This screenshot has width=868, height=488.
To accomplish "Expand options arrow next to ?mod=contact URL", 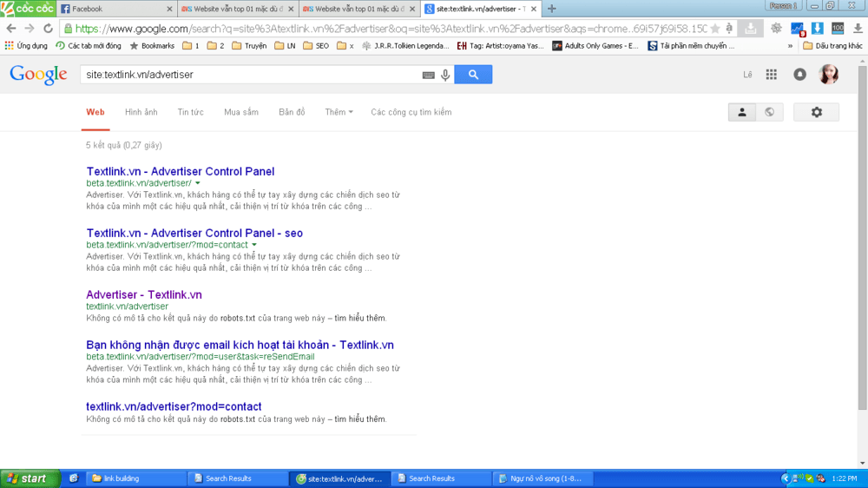I will tap(254, 245).
